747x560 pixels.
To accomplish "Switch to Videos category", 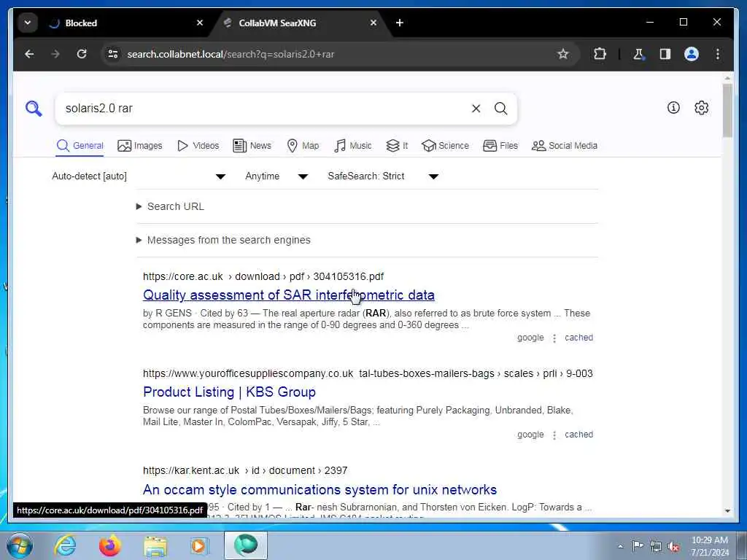I will coord(198,146).
